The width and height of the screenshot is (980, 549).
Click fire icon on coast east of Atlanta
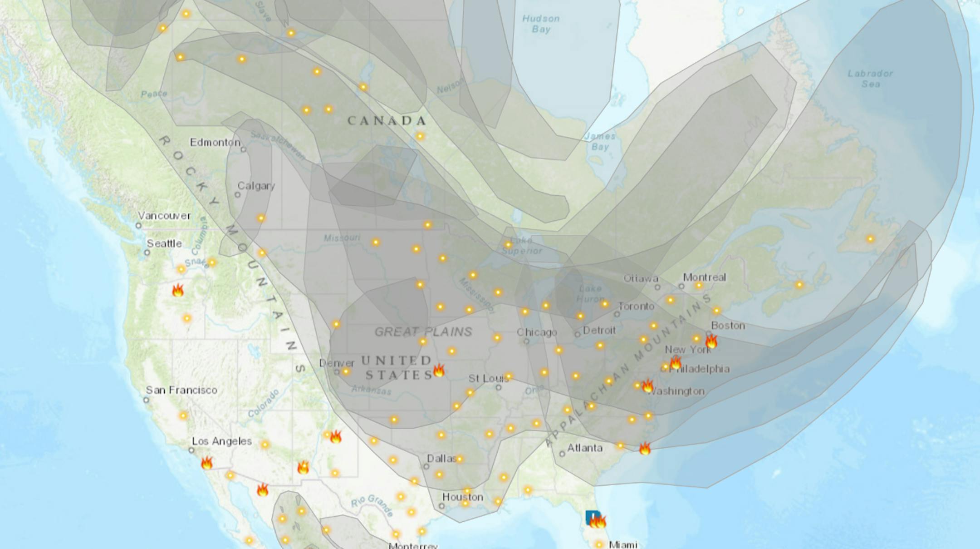click(x=645, y=449)
